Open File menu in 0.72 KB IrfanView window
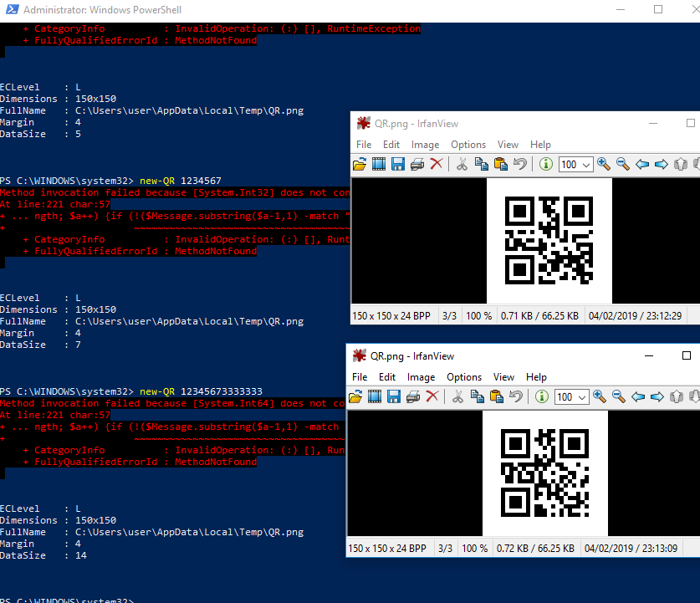Viewport: 700px width, 603px height. (360, 377)
